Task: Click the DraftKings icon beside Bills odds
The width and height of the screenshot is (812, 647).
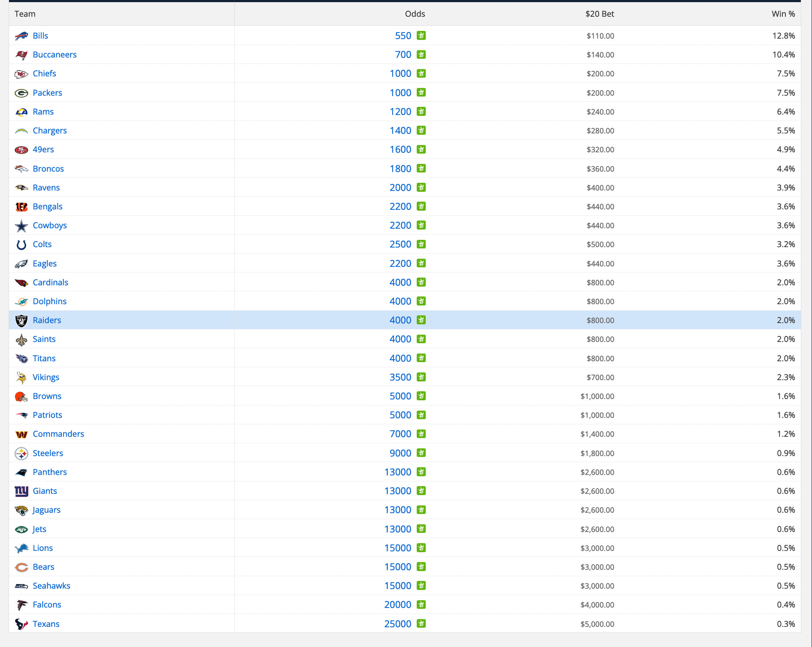Action: click(421, 36)
